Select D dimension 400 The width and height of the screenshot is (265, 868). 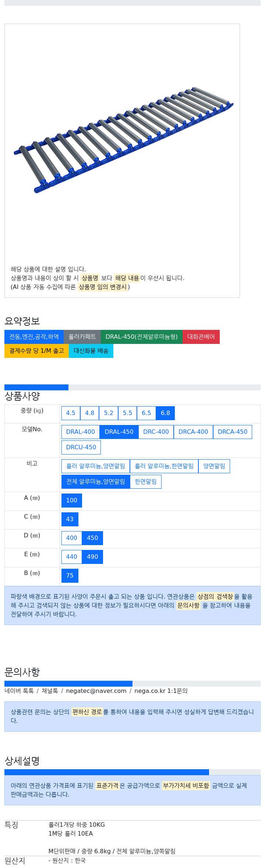pyautogui.click(x=72, y=538)
